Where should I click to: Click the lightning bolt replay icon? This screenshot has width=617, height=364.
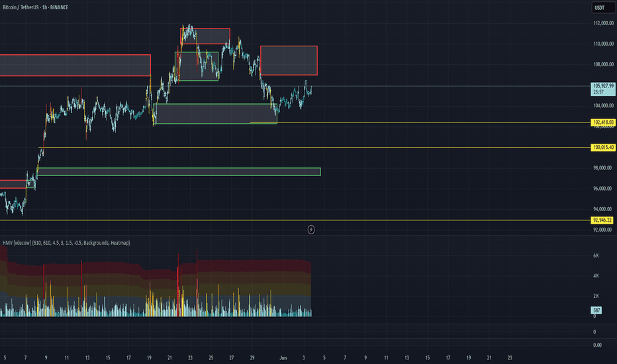pos(311,230)
